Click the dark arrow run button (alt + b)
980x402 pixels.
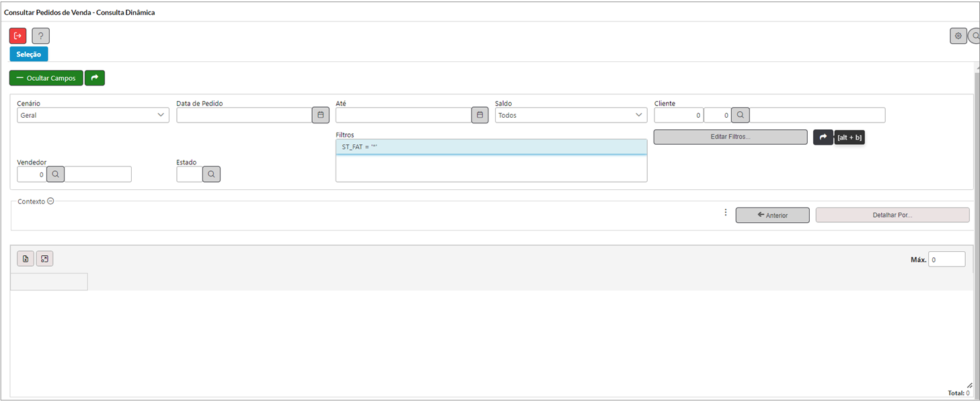[x=823, y=137]
